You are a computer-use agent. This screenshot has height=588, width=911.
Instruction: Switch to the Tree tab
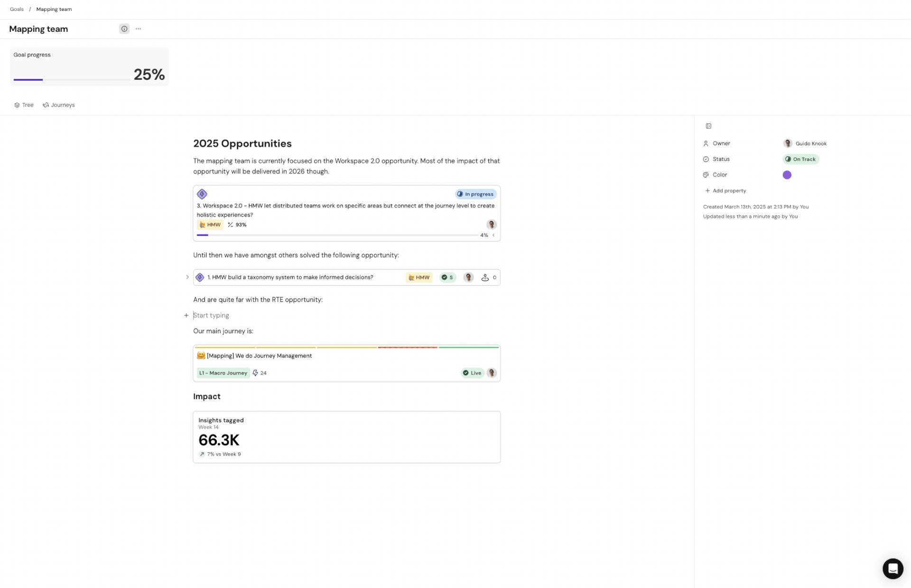(x=24, y=105)
